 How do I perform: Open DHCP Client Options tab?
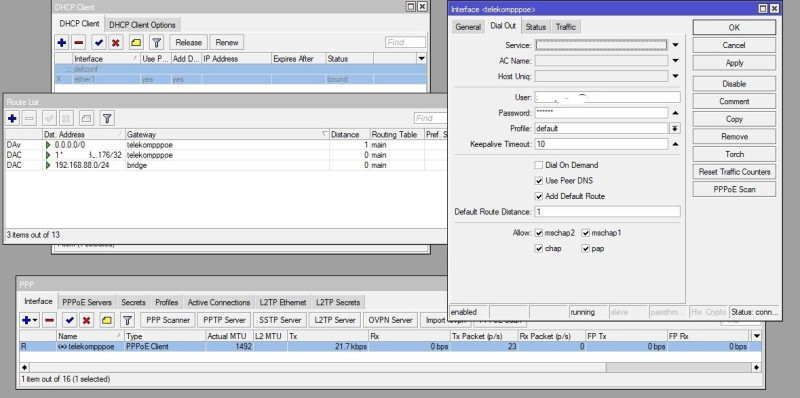142,24
